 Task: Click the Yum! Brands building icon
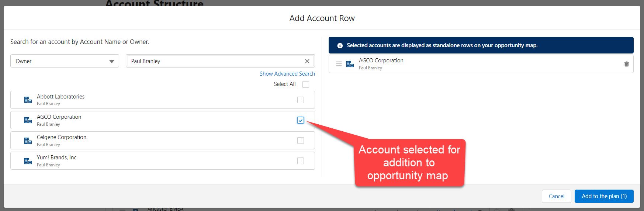click(x=28, y=161)
